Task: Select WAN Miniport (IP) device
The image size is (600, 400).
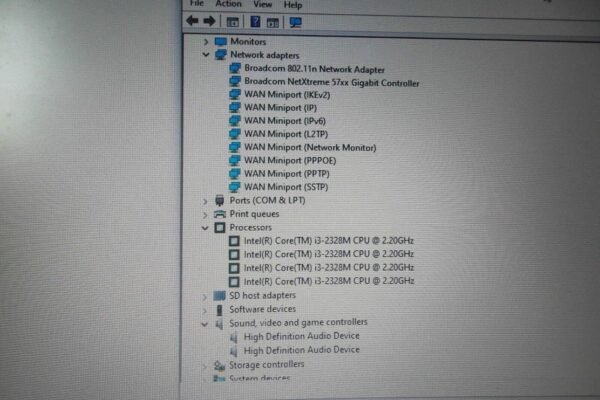Action: pyautogui.click(x=280, y=108)
